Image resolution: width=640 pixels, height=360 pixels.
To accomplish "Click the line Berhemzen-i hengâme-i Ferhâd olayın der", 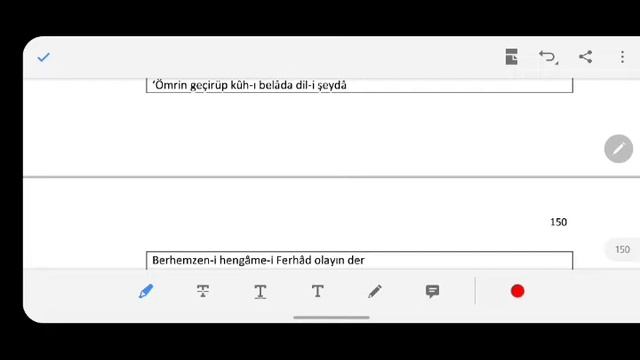I will pos(258,260).
